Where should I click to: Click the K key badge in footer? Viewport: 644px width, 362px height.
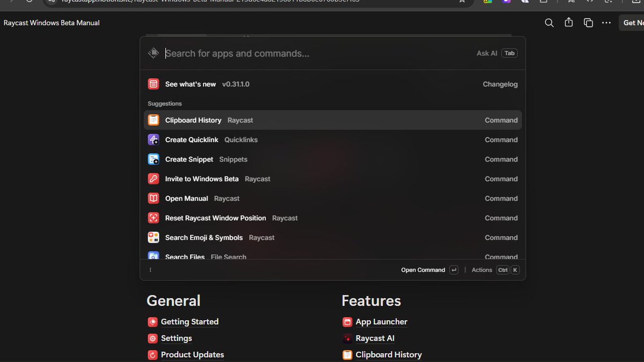click(515, 270)
